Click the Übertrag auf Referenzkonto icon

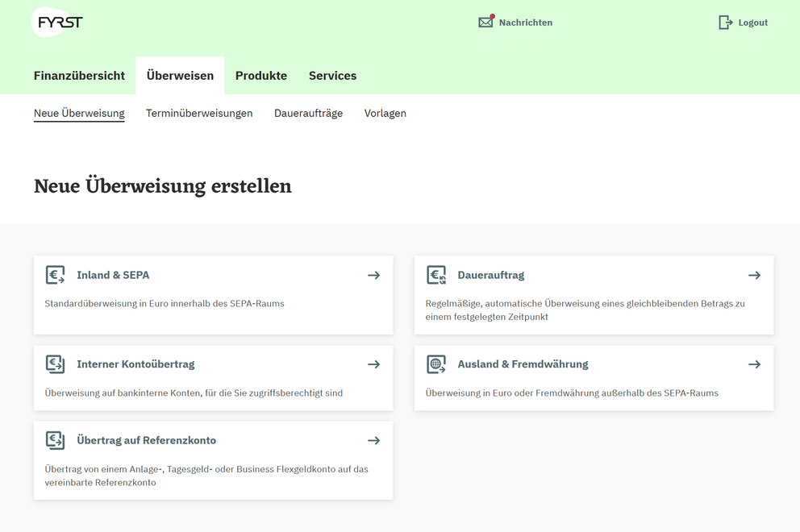coord(55,440)
